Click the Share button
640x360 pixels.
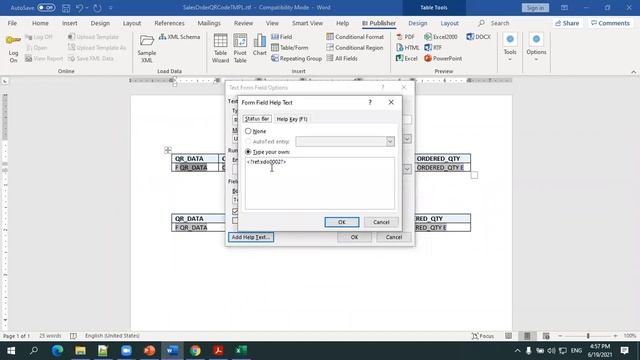(567, 23)
